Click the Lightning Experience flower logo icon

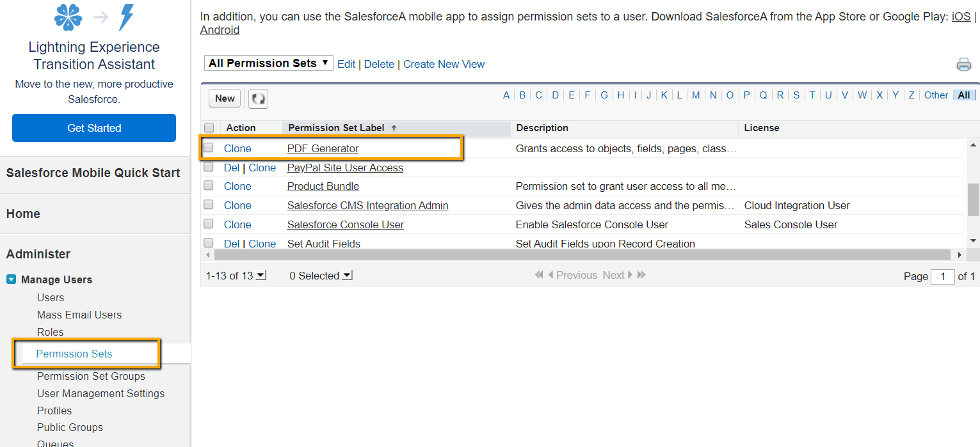[x=68, y=17]
